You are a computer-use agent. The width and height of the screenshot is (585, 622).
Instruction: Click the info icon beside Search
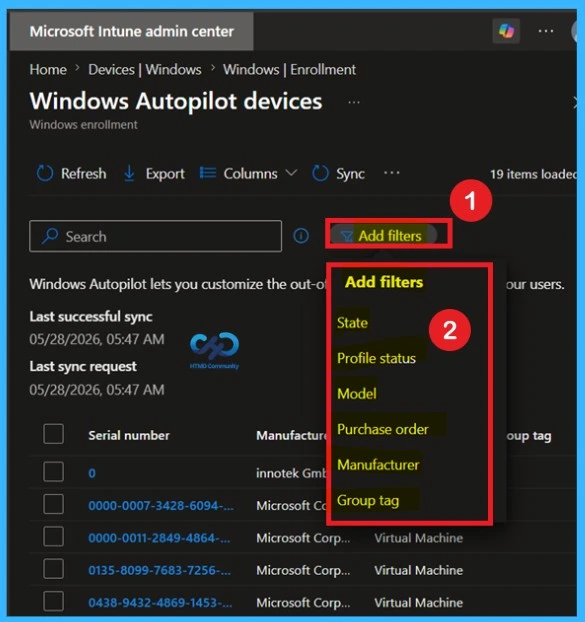[301, 236]
